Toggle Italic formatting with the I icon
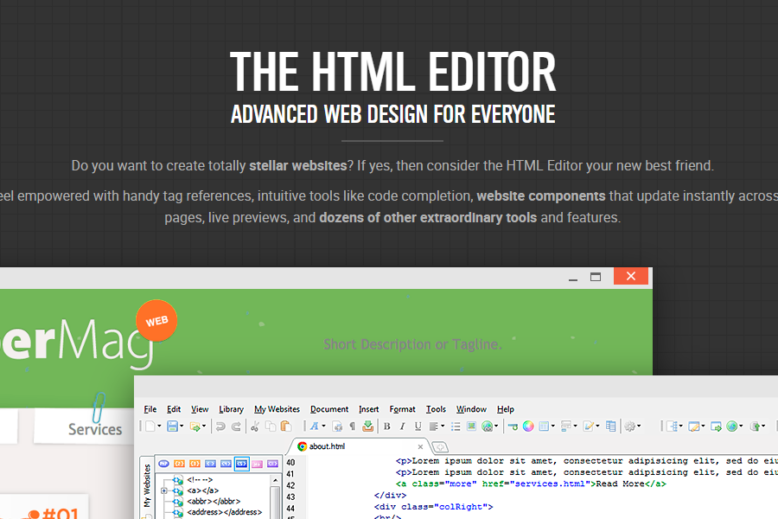The width and height of the screenshot is (778, 519). coord(402,426)
